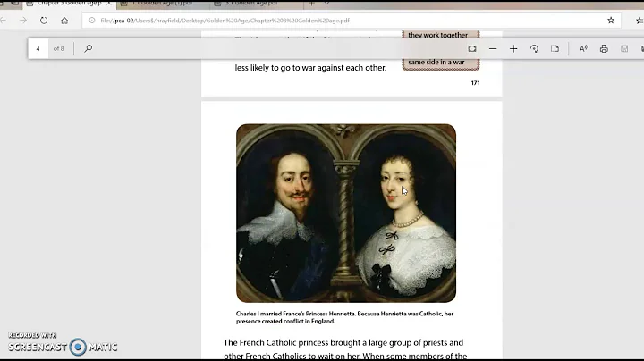Switch the PDF page layout view
This screenshot has width=644, height=361.
555,49
